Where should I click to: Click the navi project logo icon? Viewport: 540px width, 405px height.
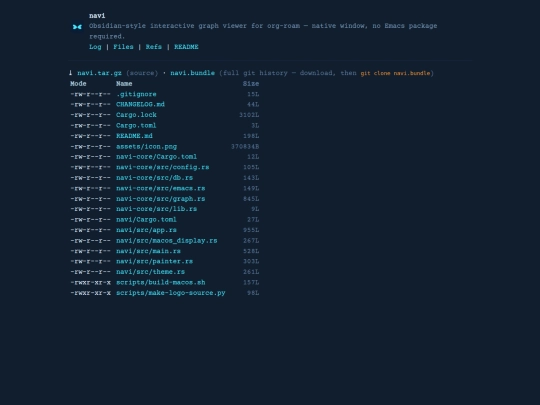[77, 27]
